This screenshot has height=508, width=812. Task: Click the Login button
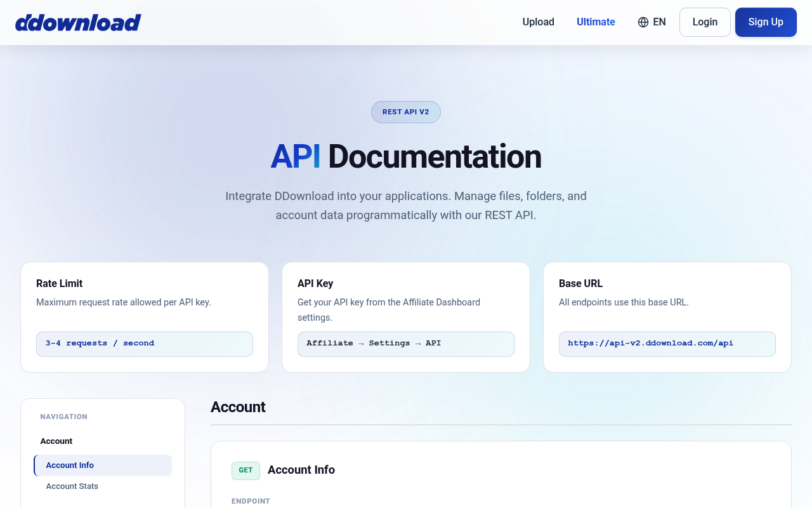coord(705,22)
